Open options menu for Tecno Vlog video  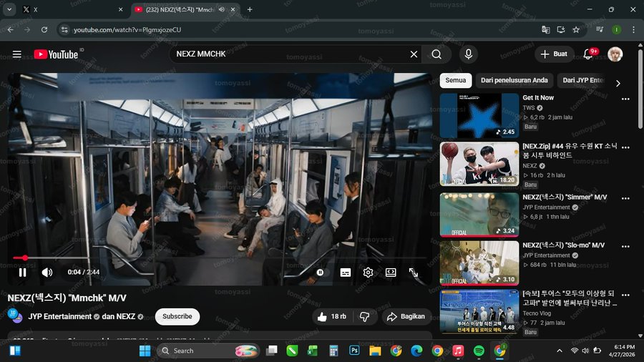point(625,295)
